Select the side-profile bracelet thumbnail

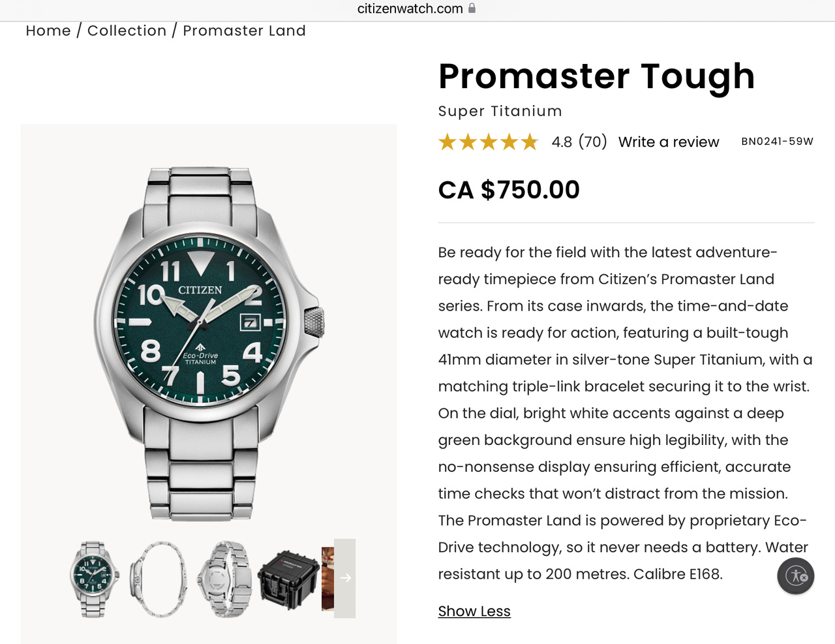tap(159, 579)
